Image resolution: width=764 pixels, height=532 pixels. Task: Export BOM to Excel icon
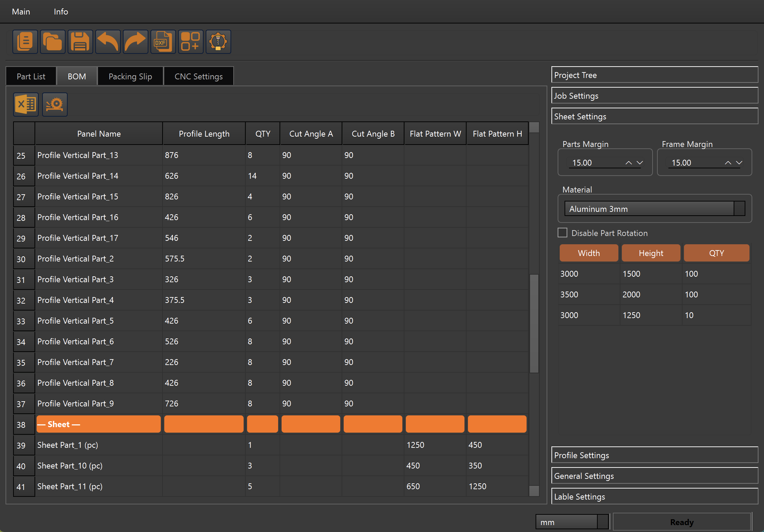[x=26, y=104]
